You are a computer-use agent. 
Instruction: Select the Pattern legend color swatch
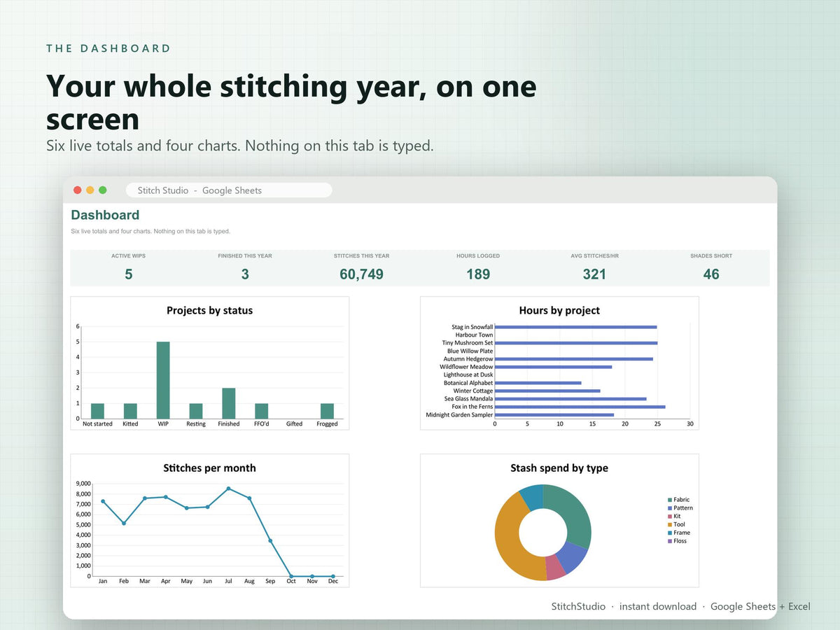pos(670,508)
